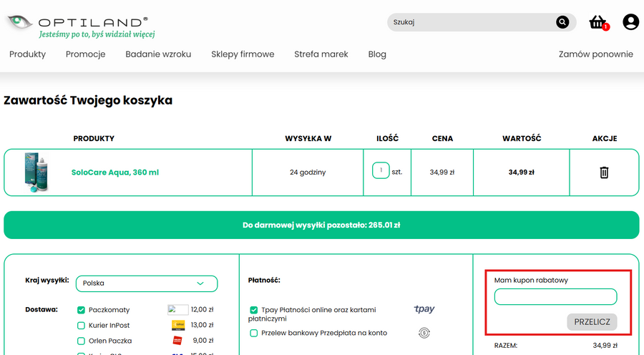Viewport: 644px width, 355px height.
Task: Select Orlen Paczka delivery checkbox
Action: pos(82,341)
